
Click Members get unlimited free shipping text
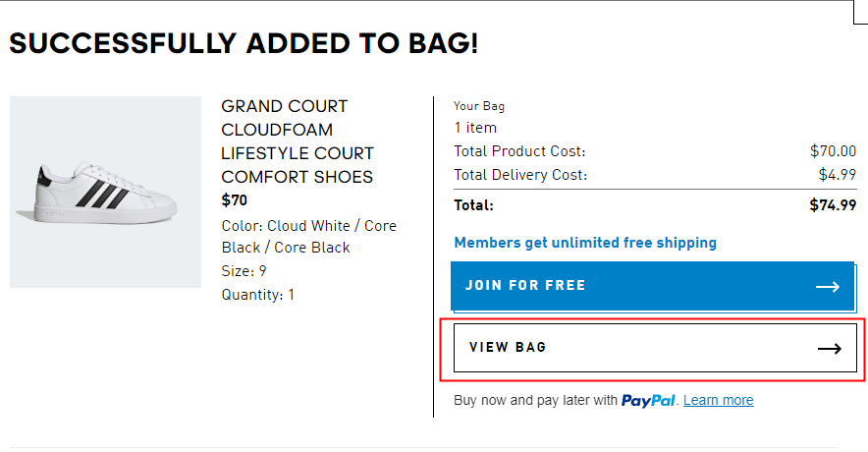(x=585, y=243)
